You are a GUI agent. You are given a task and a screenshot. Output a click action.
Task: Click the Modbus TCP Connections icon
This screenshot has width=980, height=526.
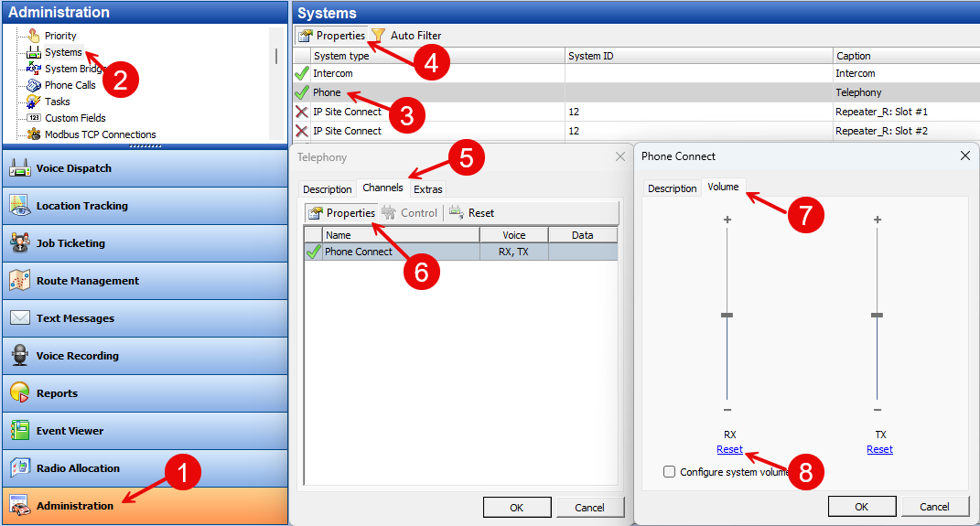click(x=34, y=134)
